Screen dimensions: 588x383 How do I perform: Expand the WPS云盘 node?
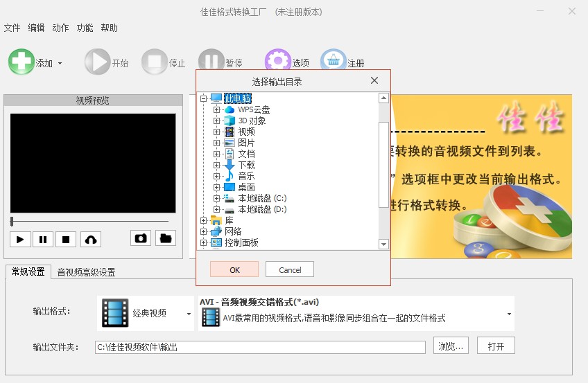pos(216,109)
